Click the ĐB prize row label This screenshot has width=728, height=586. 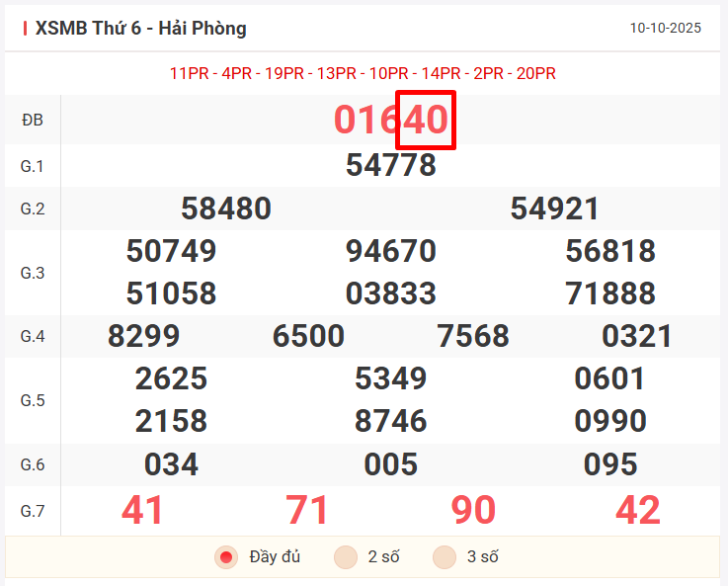pyautogui.click(x=33, y=121)
